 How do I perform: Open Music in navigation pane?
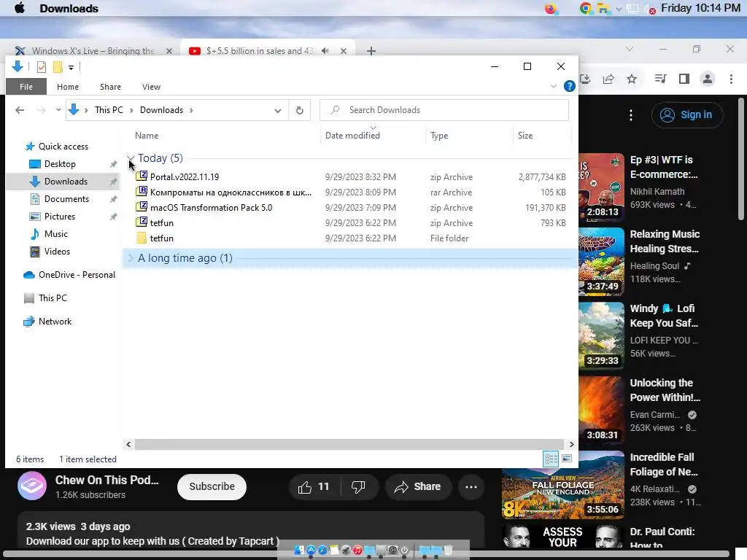[x=55, y=234]
